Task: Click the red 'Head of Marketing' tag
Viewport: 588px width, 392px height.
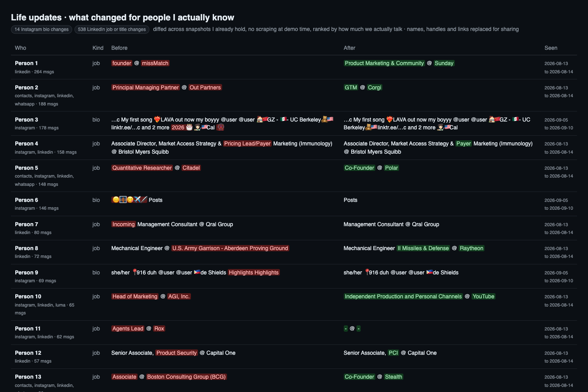Action: click(135, 296)
